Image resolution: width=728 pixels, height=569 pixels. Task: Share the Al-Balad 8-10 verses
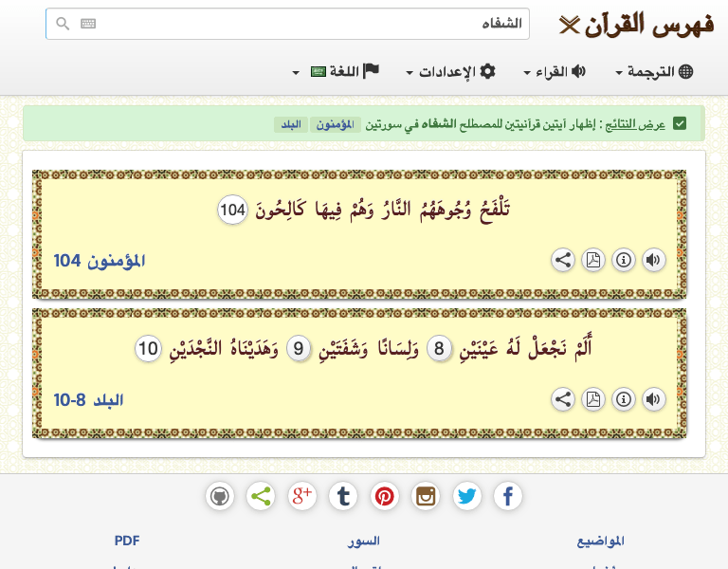tap(563, 399)
